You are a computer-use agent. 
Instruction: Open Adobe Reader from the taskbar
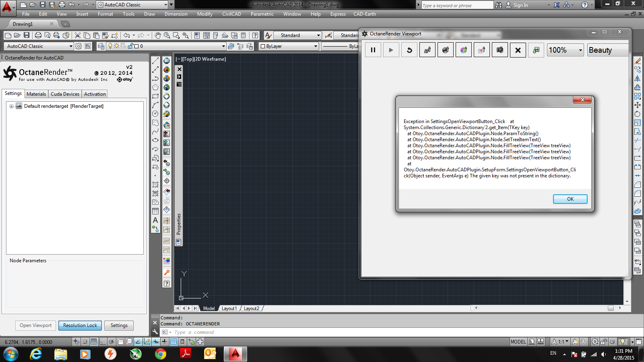tap(186, 354)
